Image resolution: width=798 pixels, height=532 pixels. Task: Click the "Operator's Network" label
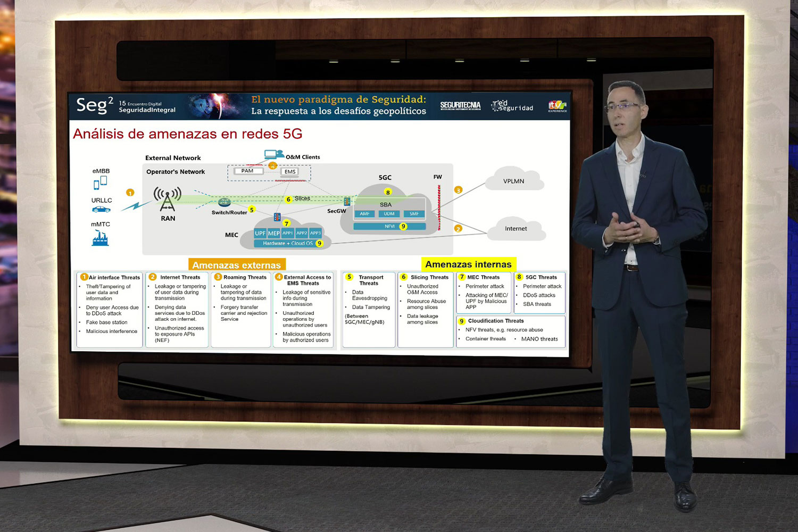[176, 172]
